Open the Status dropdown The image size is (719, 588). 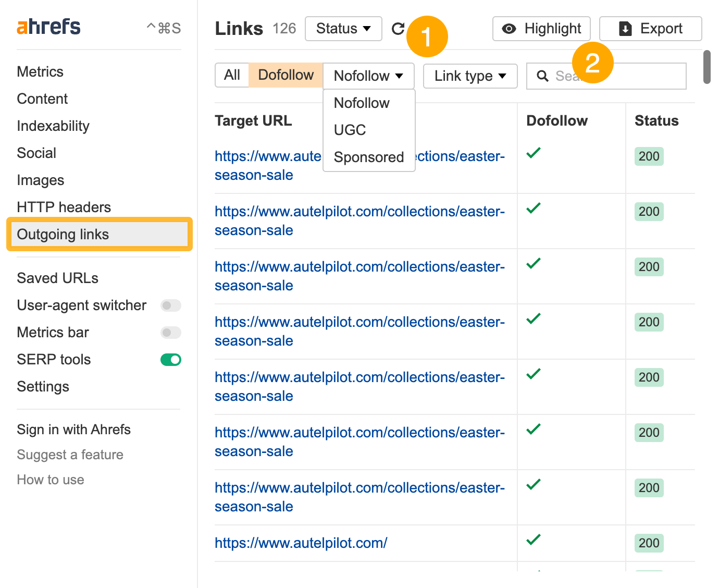pyautogui.click(x=343, y=29)
